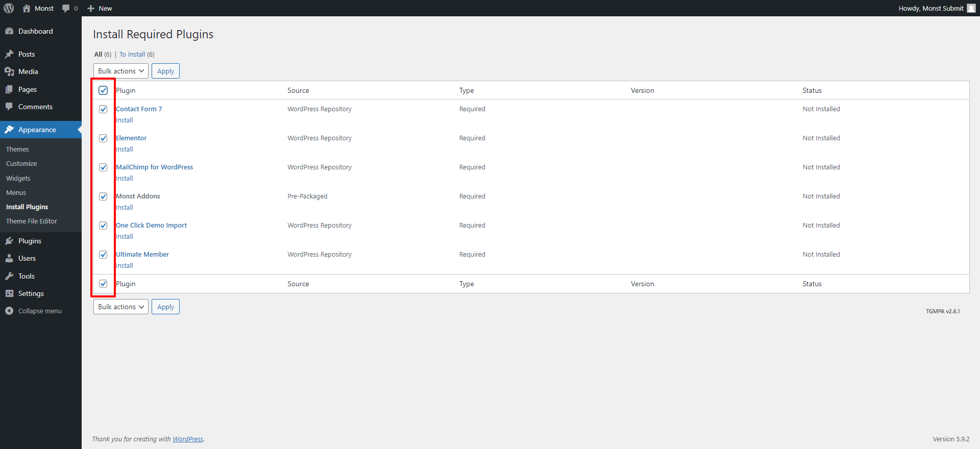980x449 pixels.
Task: Click the Collapse menu arrow icon
Action: click(9, 311)
